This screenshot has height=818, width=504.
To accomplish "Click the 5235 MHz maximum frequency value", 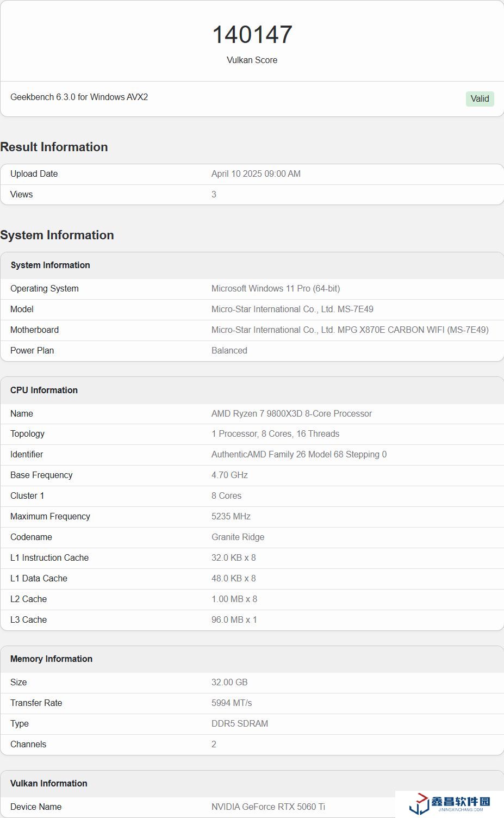I will click(x=231, y=516).
